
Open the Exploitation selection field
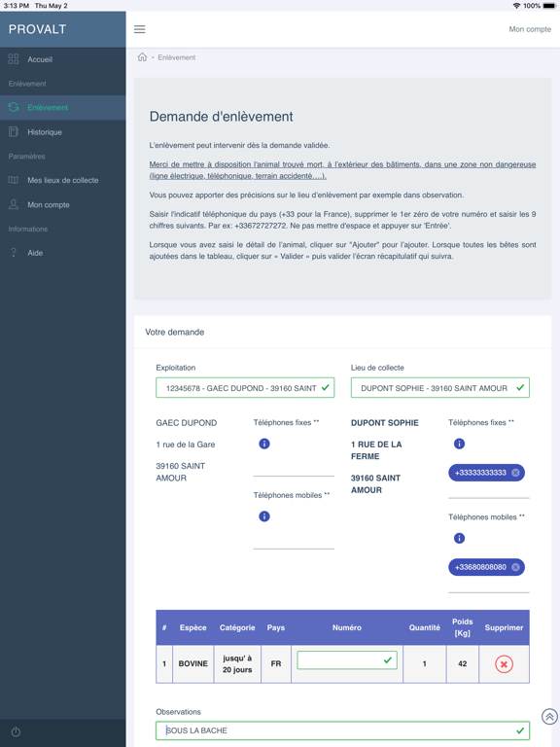[245, 388]
